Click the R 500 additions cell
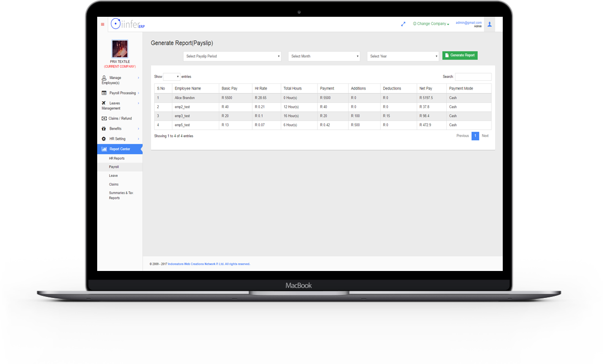This screenshot has height=364, width=603. coord(364,125)
